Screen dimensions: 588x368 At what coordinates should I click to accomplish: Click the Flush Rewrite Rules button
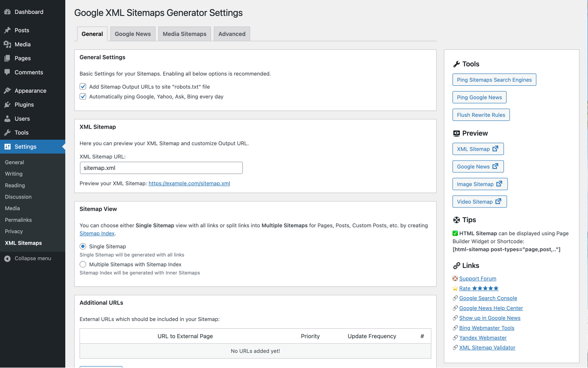click(x=481, y=115)
